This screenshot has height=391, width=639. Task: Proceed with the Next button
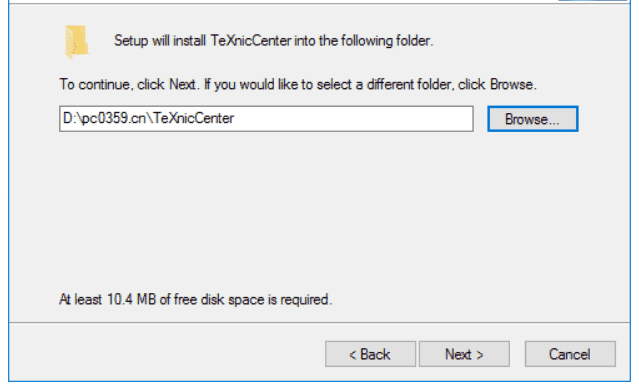pos(464,354)
